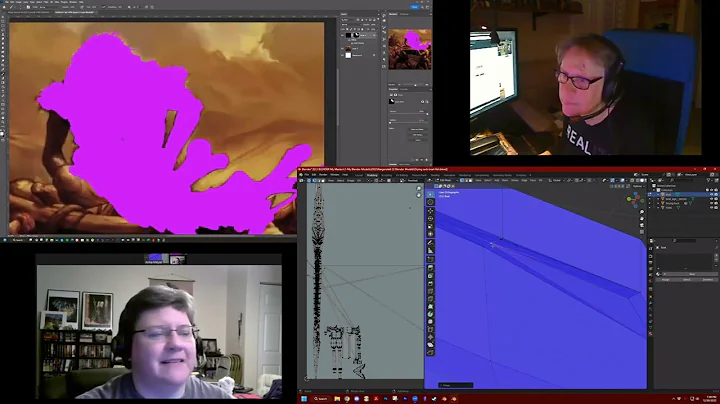This screenshot has width=720, height=404.
Task: Select the Loop Cut tool in Blender
Action: (430, 291)
